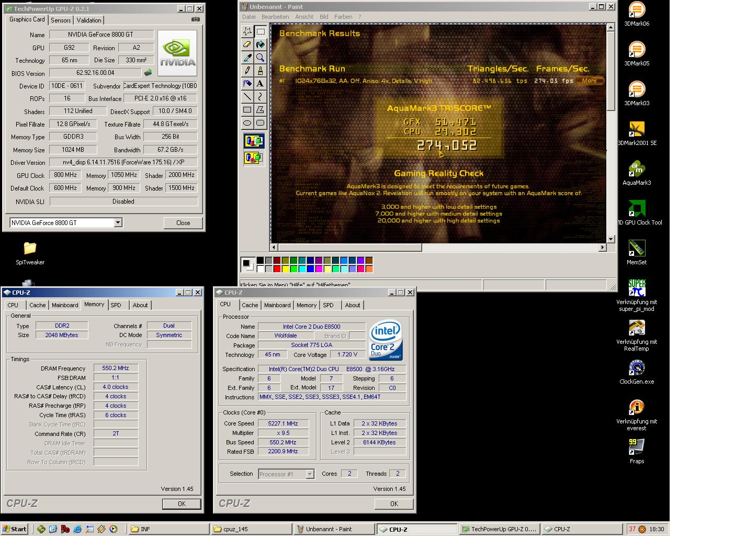Pick the white color swatch in palette
This screenshot has width=746, height=560.
[260, 269]
